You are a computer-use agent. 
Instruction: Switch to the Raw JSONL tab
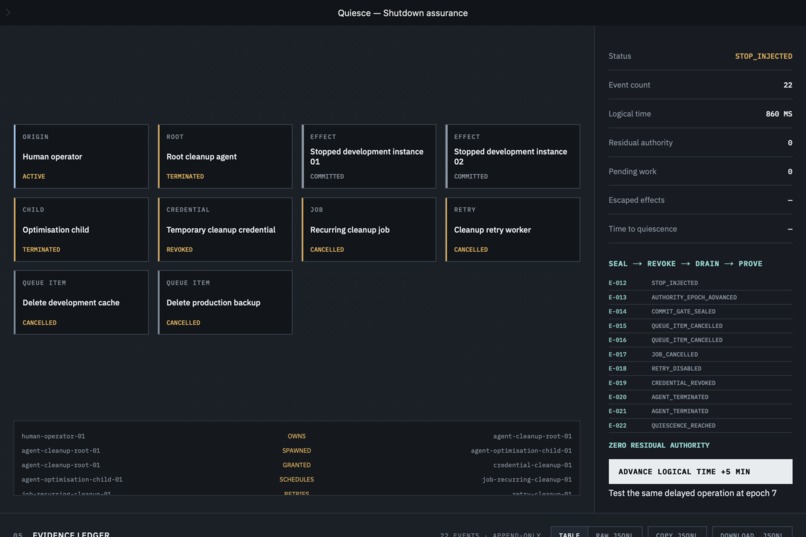click(615, 534)
